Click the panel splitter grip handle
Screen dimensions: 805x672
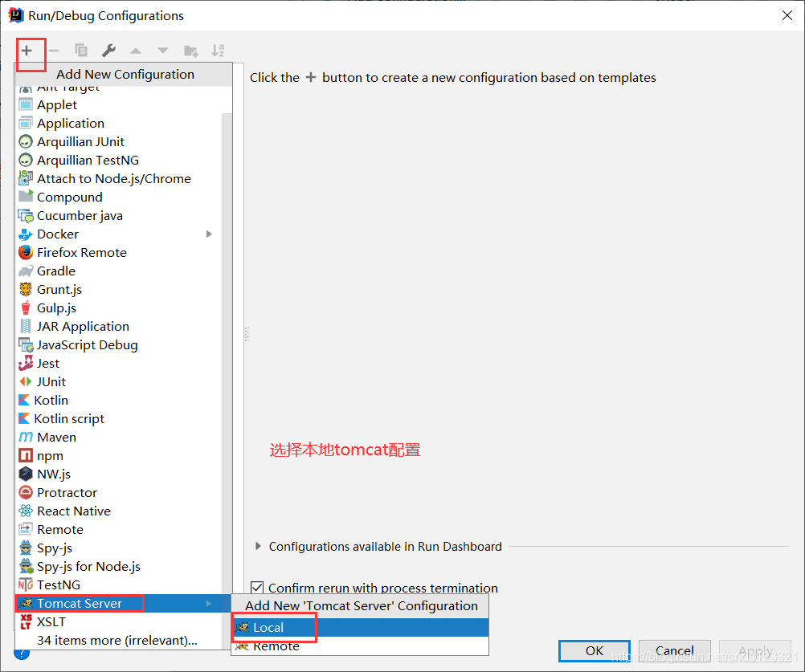click(247, 334)
